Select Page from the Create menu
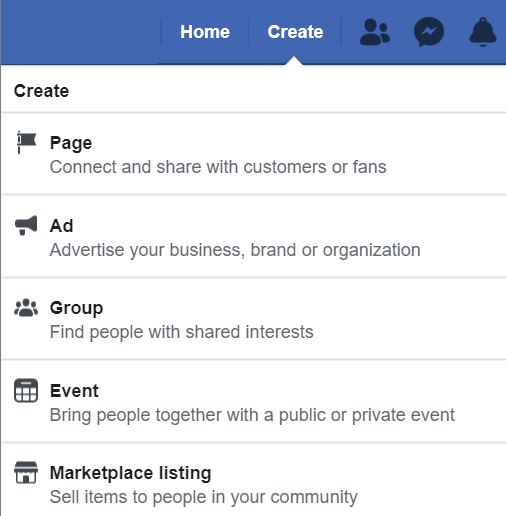Image resolution: width=506 pixels, height=516 pixels. 253,154
